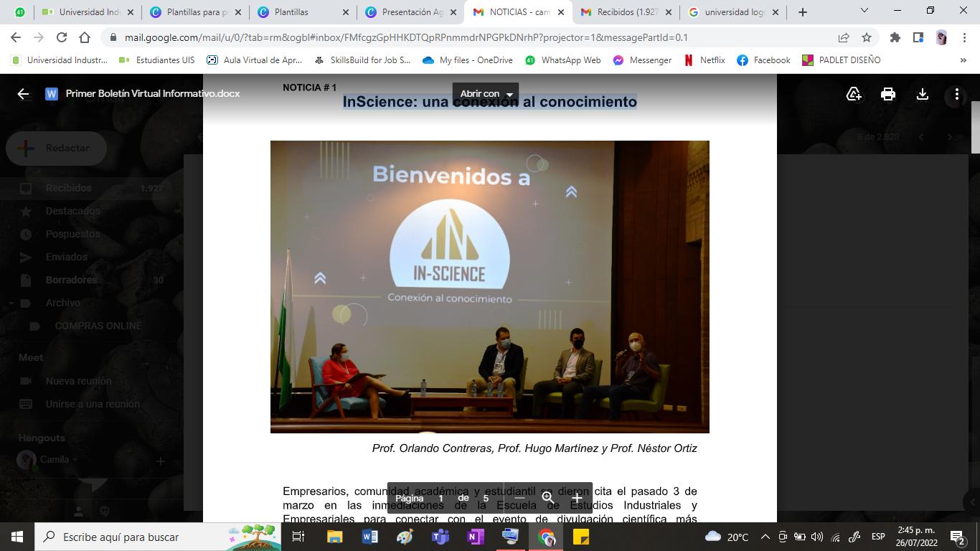Click ESP language indicator
980x551 pixels.
[x=878, y=537]
